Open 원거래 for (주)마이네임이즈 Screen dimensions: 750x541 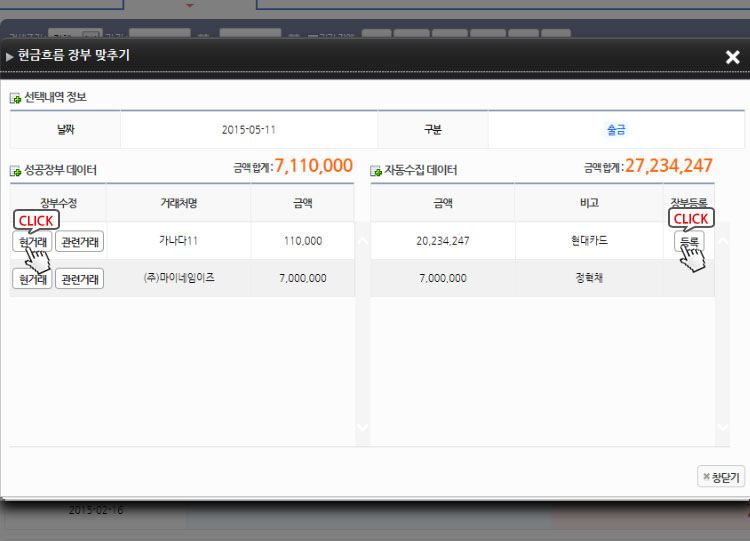pos(32,279)
